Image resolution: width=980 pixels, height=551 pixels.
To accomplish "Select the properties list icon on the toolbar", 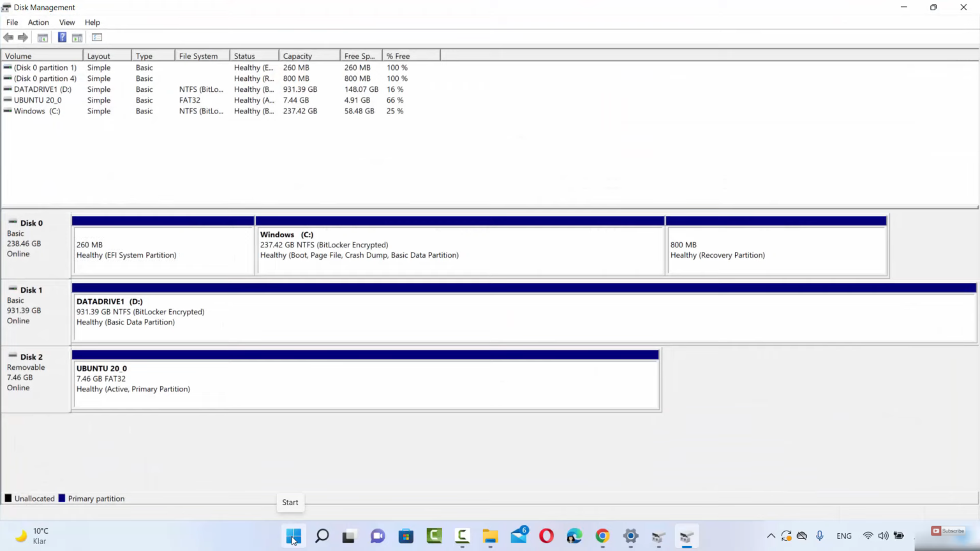I will (96, 37).
